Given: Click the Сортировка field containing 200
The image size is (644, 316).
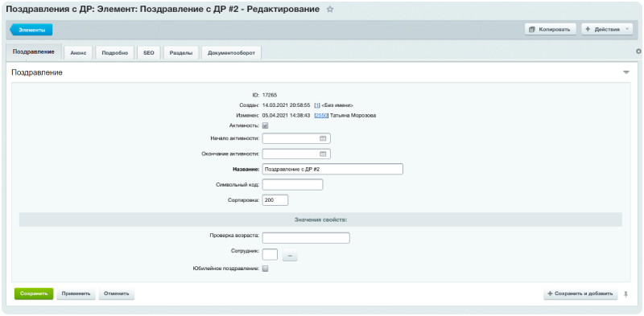Looking at the screenshot, I should [275, 200].
